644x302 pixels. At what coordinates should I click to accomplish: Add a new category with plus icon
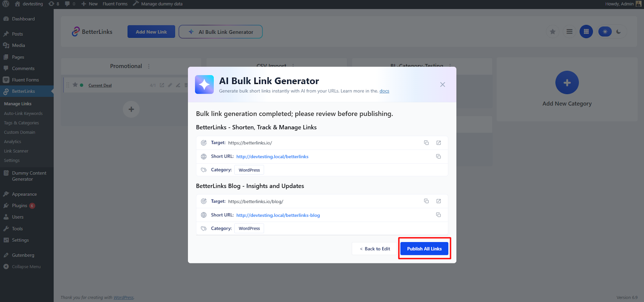click(x=567, y=82)
